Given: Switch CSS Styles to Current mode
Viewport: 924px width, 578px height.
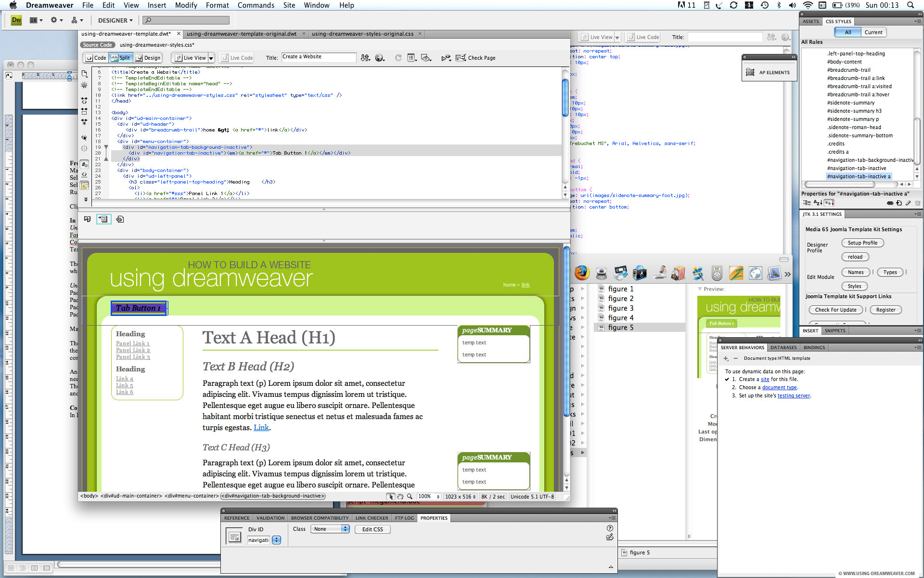Looking at the screenshot, I should tap(873, 32).
